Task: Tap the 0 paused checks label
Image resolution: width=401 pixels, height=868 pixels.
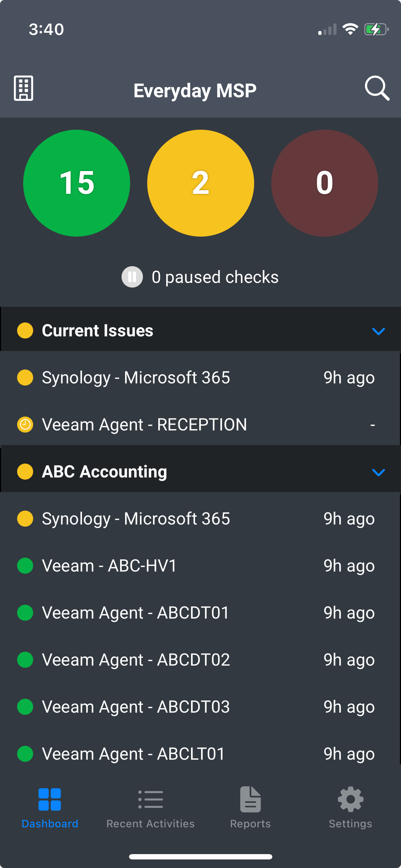Action: tap(215, 277)
